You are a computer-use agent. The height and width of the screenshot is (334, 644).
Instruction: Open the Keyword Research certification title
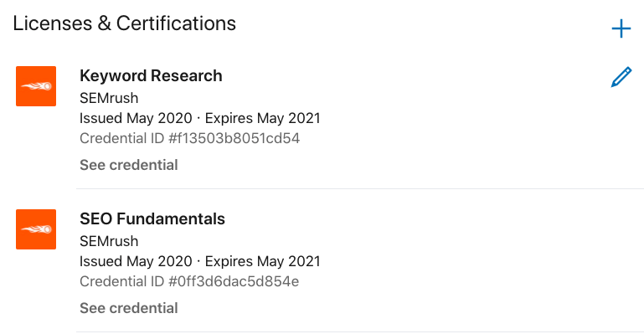[151, 76]
